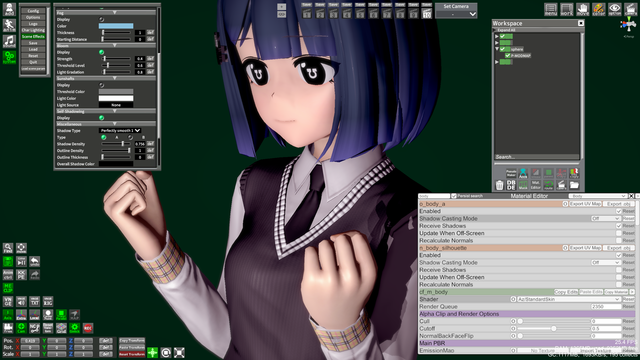Toggle Self Shadowing Display option
Viewport: 640px width, 360px height.
[102, 118]
